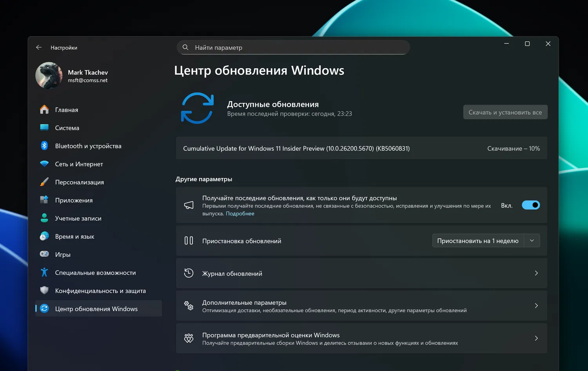Open Специальные возможности in the sidebar

click(x=98, y=272)
